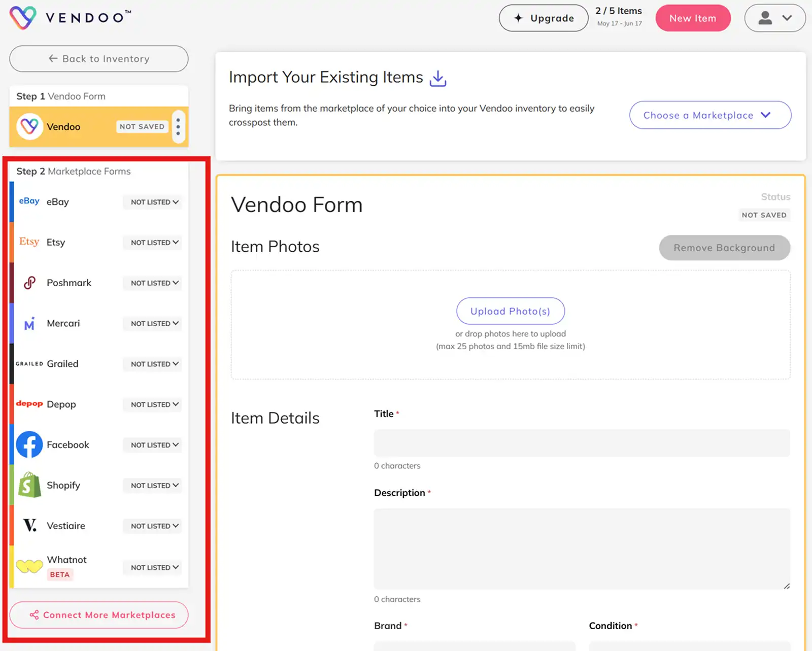
Task: Open the Facebook marketplace form label
Action: pyautogui.click(x=68, y=444)
